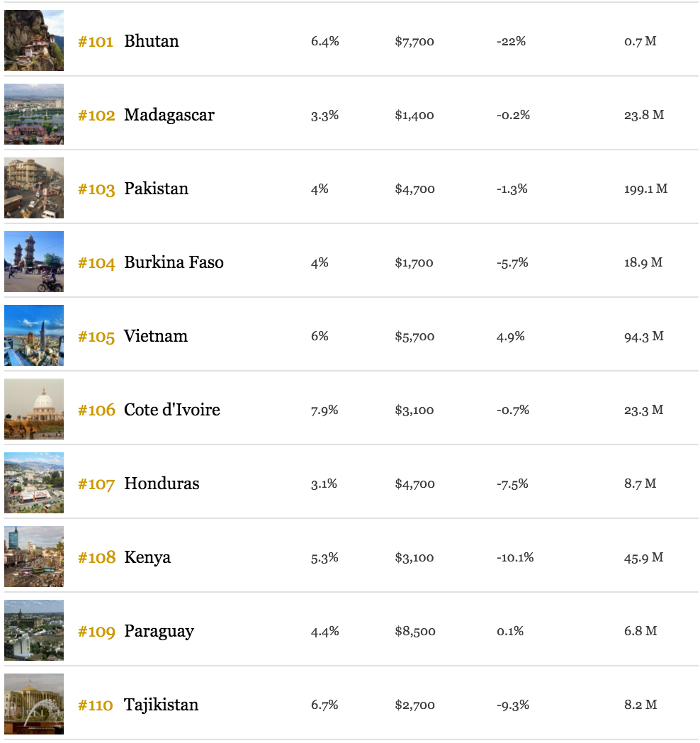Open the Bhutan country link
The width and height of the screenshot is (700, 743).
click(152, 41)
